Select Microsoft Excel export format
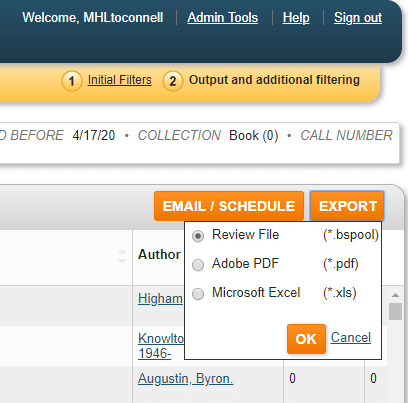Screen dimensions: 408x403 pyautogui.click(x=198, y=294)
